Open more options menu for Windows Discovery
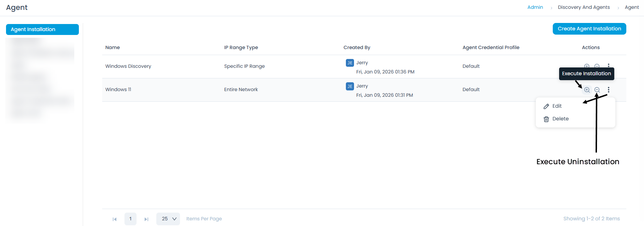Image resolution: width=644 pixels, height=226 pixels. pyautogui.click(x=608, y=65)
